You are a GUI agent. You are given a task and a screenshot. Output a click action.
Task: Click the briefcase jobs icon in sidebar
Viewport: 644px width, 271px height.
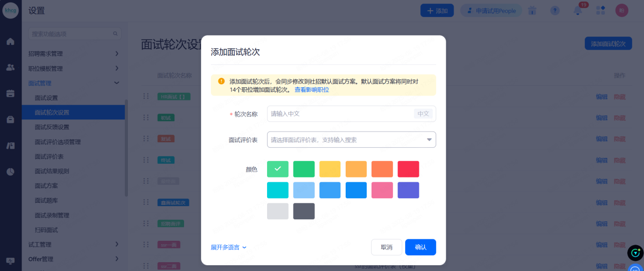coord(10,119)
